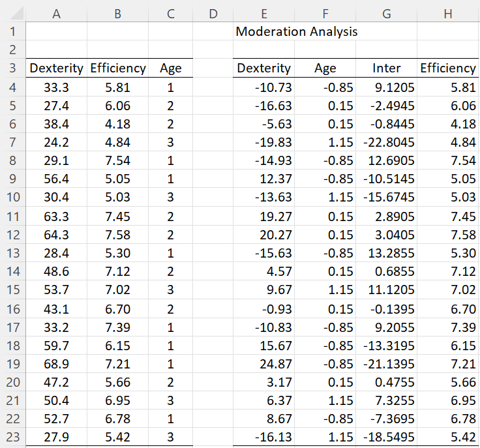Select row 3 header

coord(13,68)
